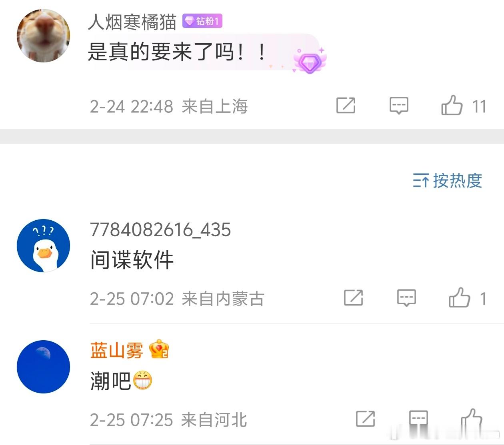Image resolution: width=504 pixels, height=445 pixels.
Task: Share the 人烟寒橘猫 comment via repost icon
Action: [346, 105]
